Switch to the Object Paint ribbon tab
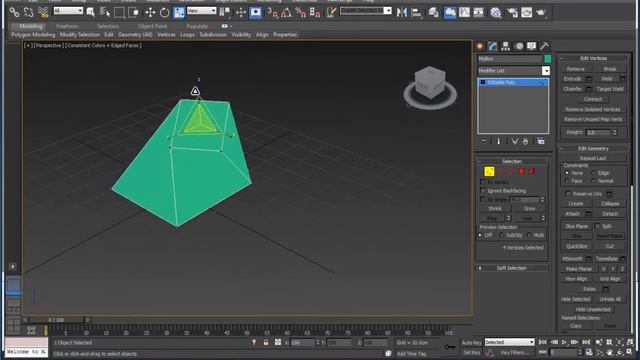Viewport: 640px width, 360px height. [152, 26]
